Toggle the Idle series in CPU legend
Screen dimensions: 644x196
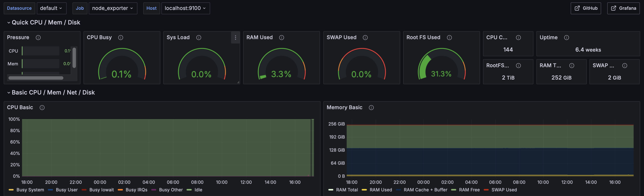click(198, 190)
